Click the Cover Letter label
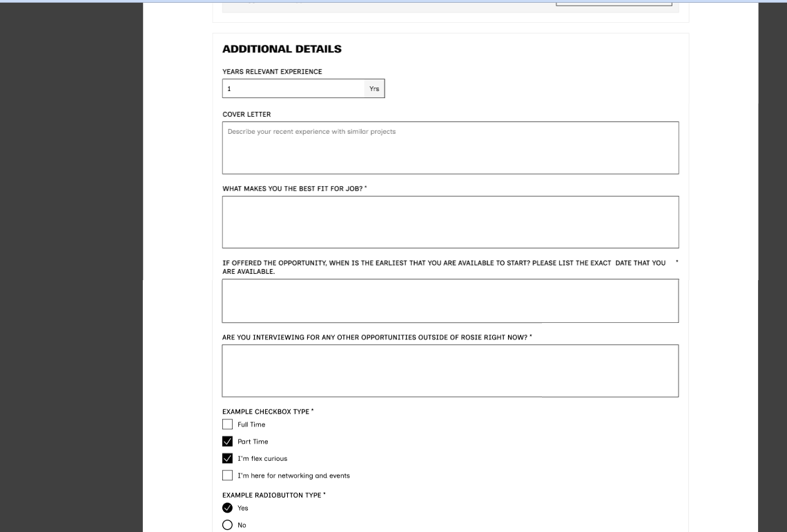The image size is (787, 532). (x=247, y=115)
